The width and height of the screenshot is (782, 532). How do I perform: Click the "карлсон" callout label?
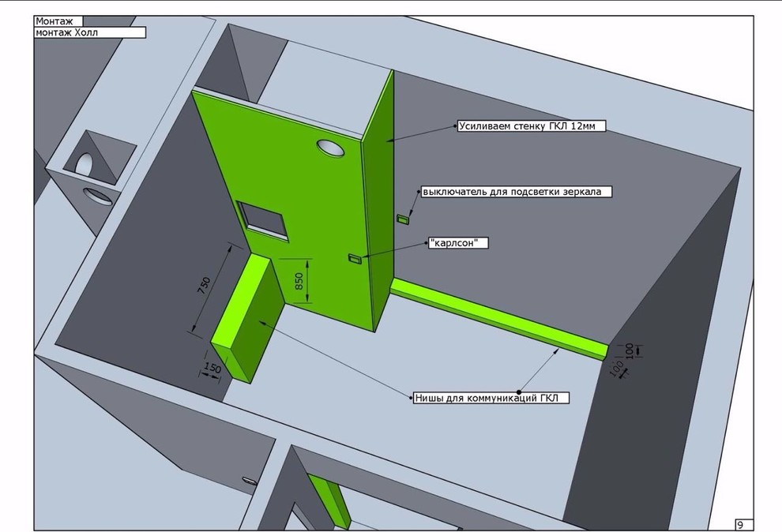pos(457,243)
